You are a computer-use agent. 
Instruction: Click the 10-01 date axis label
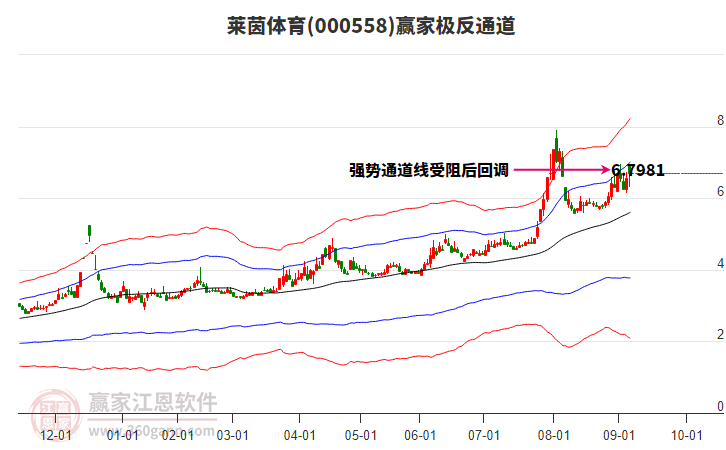(687, 435)
